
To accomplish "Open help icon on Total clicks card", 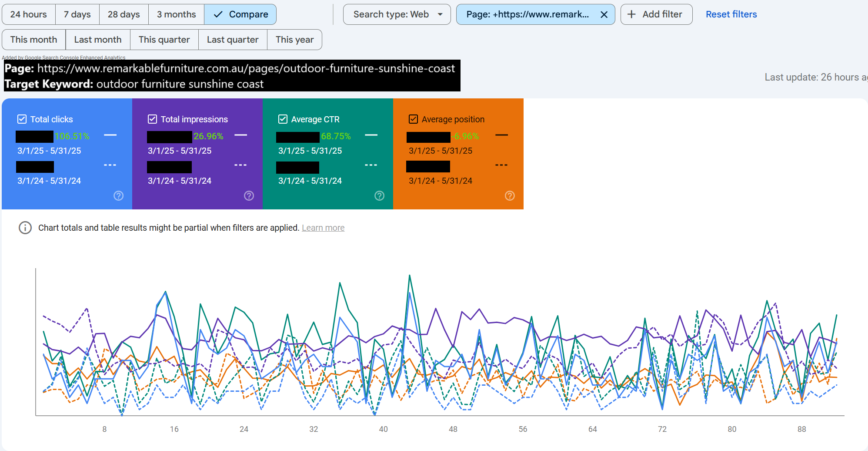I will click(118, 196).
